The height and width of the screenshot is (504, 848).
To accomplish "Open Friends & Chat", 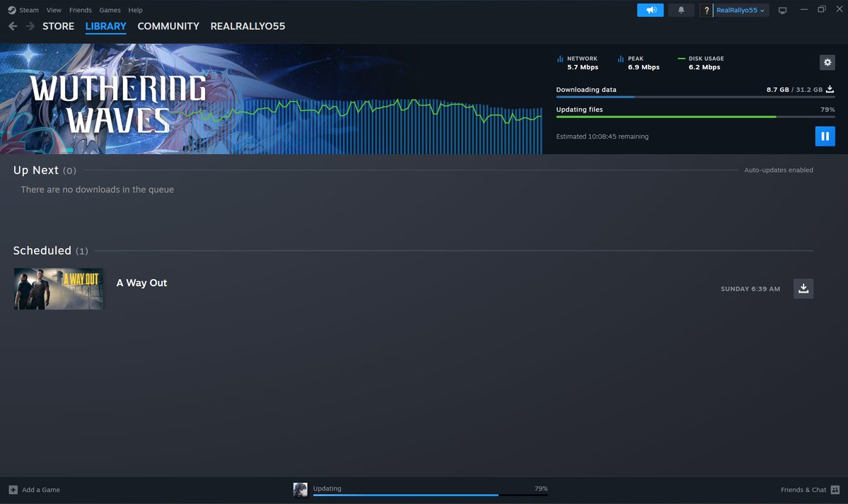I will pyautogui.click(x=803, y=490).
